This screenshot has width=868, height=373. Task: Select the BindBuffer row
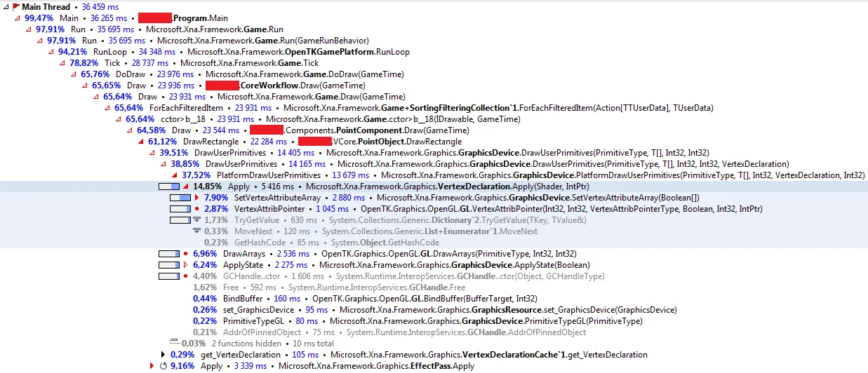click(x=434, y=299)
